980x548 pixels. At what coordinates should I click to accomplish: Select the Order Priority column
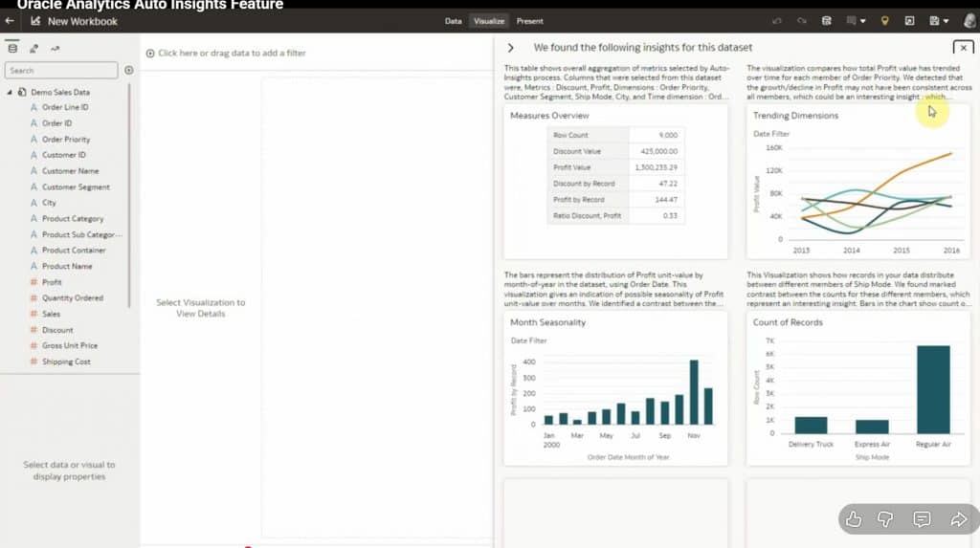(x=66, y=140)
